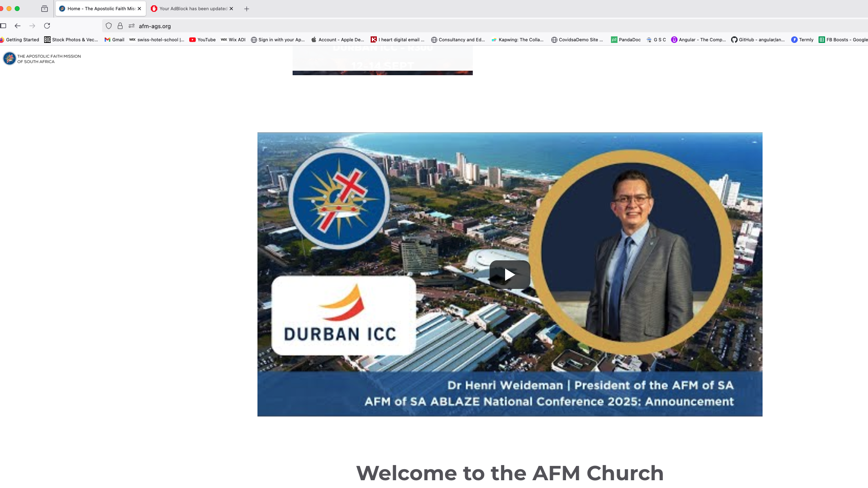Open the YouTube bookmark
The height and width of the screenshot is (488, 868).
(x=202, y=40)
